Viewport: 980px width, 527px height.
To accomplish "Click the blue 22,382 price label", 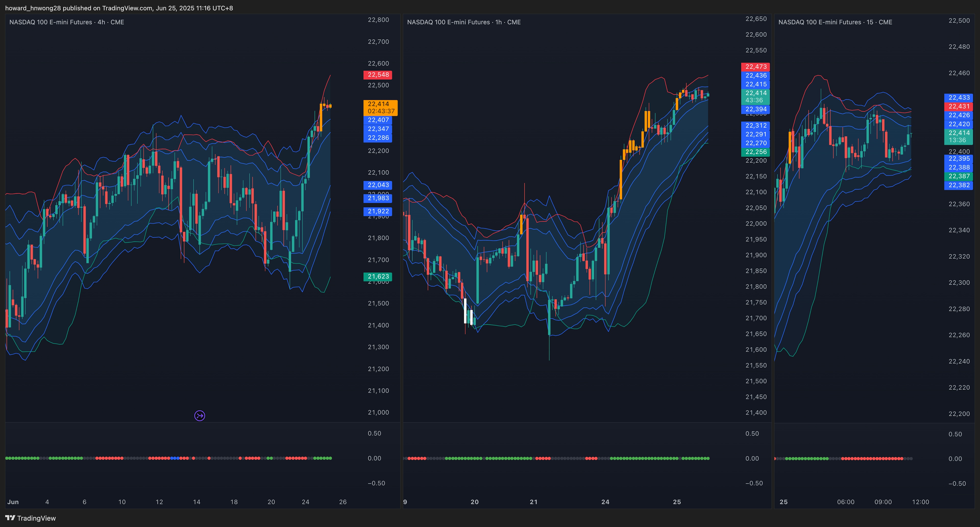I will [959, 185].
